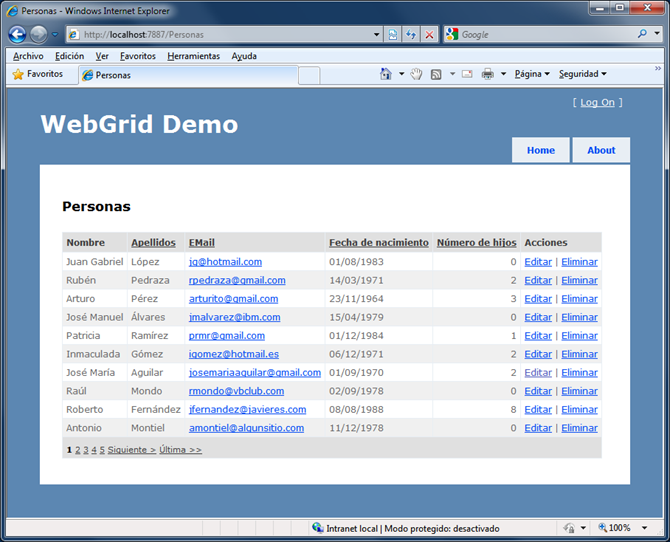670x542 pixels.
Task: Click Eliminar for Rubén Pedraza
Action: [x=579, y=280]
